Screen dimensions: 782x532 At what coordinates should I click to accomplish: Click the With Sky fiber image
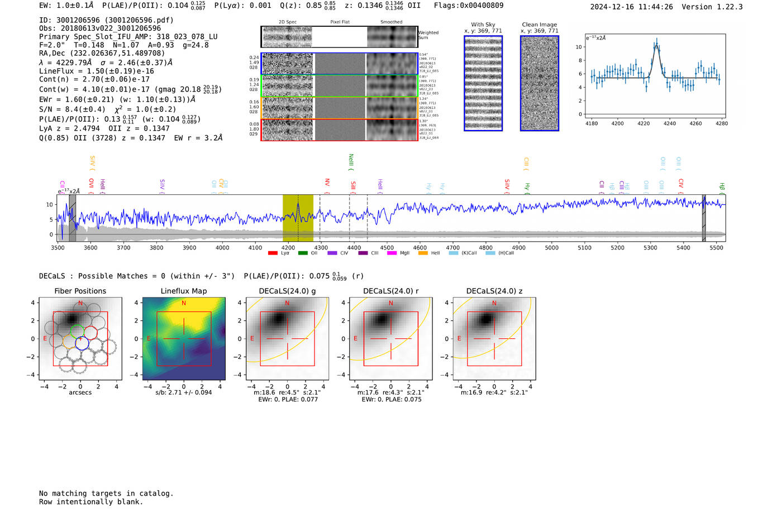(483, 83)
